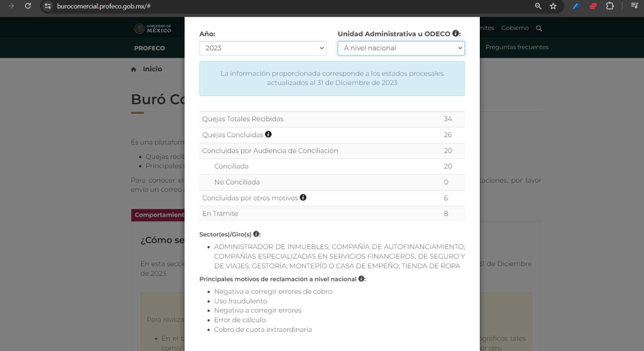Click the address bar URL field
Image resolution: width=644 pixels, height=351 pixels.
coord(282,6)
